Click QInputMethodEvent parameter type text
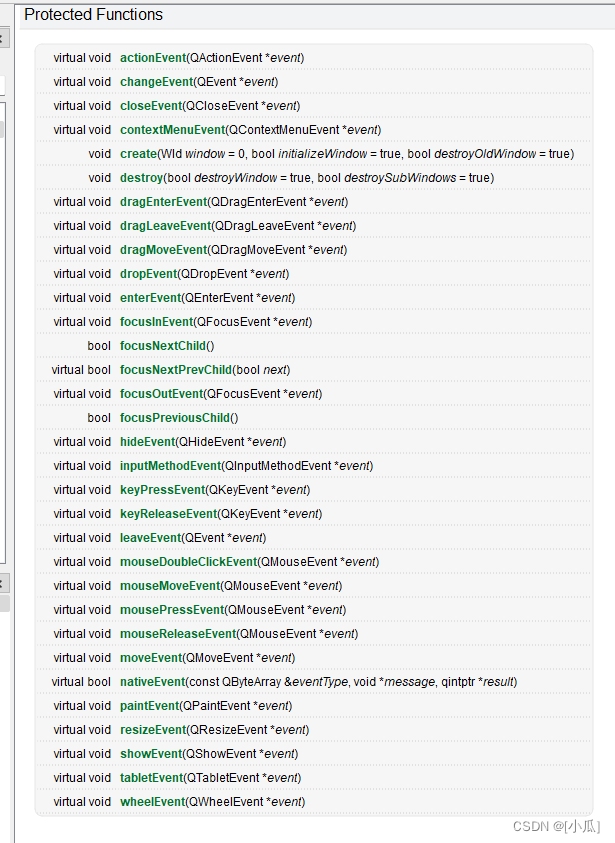This screenshot has width=615, height=843. pos(278,466)
